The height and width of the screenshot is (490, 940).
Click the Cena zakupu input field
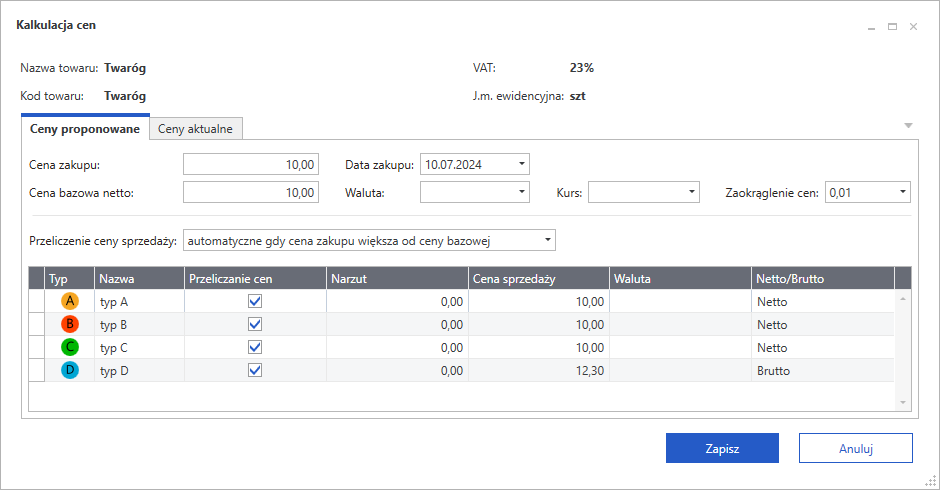point(250,164)
